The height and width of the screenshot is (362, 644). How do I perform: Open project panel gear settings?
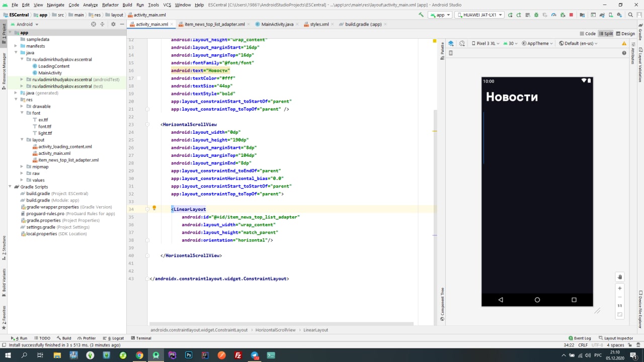113,24
